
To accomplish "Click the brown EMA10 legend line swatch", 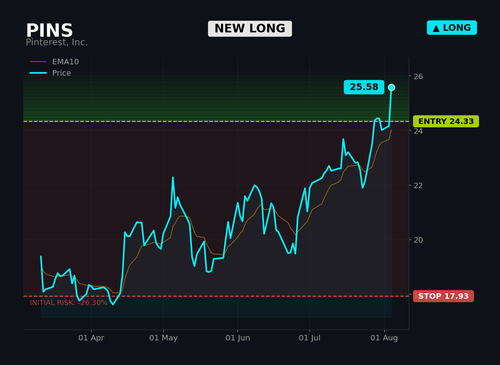I will [38, 62].
